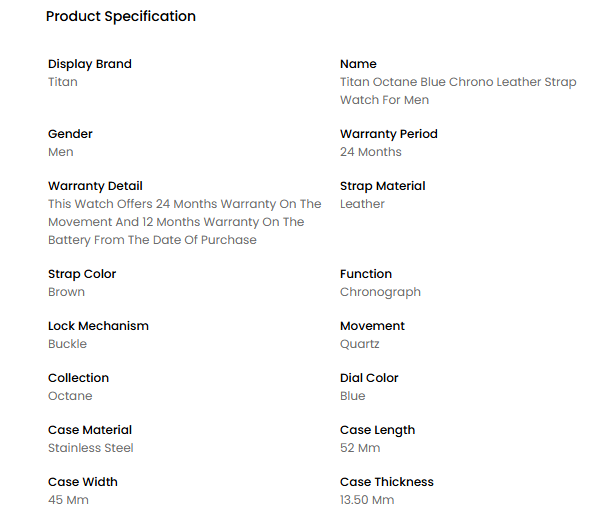
Task: Click the Chronograph function value
Action: click(380, 292)
